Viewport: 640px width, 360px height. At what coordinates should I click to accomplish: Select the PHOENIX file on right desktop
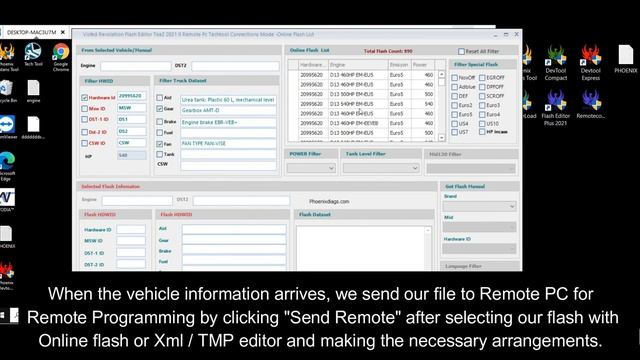tap(625, 59)
